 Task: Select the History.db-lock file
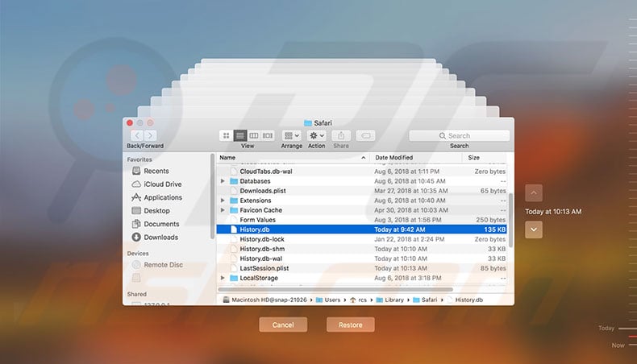(361, 239)
